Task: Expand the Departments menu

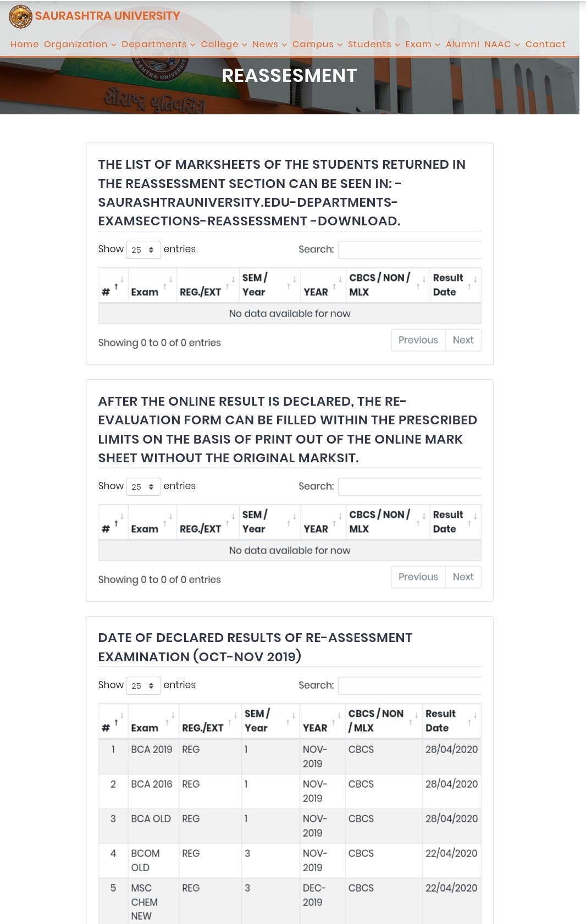Action: [158, 44]
